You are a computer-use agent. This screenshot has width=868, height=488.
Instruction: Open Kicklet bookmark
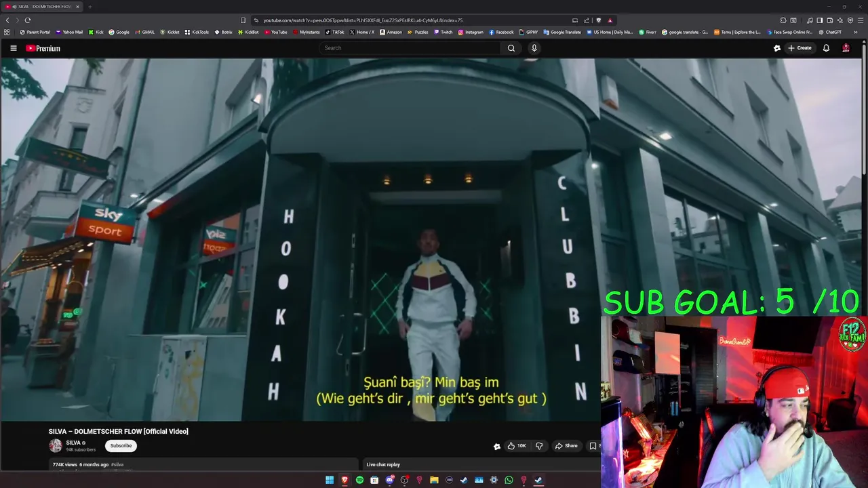coord(170,32)
